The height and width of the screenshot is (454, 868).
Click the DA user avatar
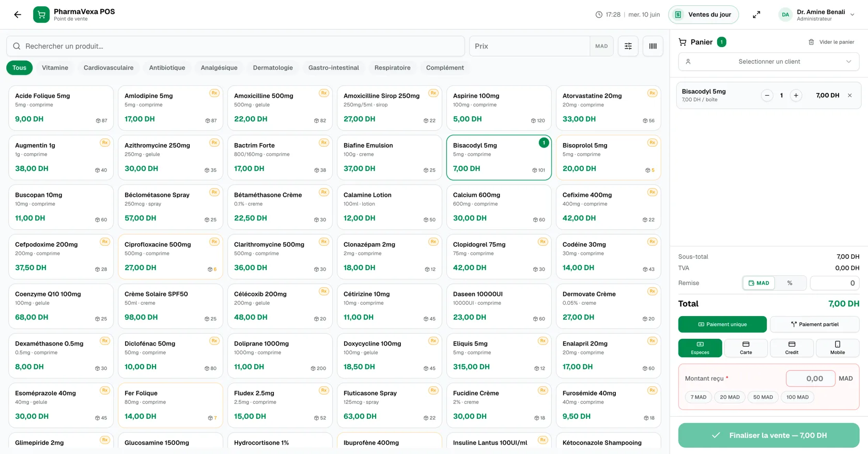point(785,14)
